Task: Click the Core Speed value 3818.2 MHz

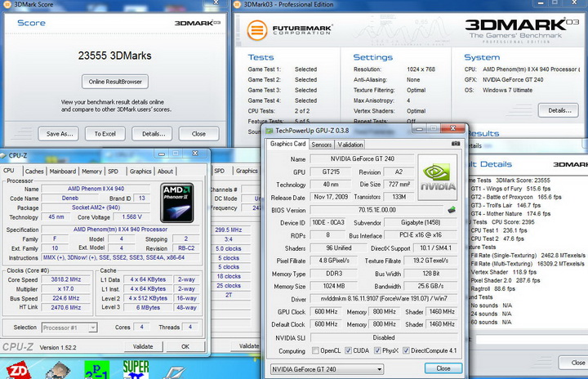Action: pyautogui.click(x=66, y=279)
